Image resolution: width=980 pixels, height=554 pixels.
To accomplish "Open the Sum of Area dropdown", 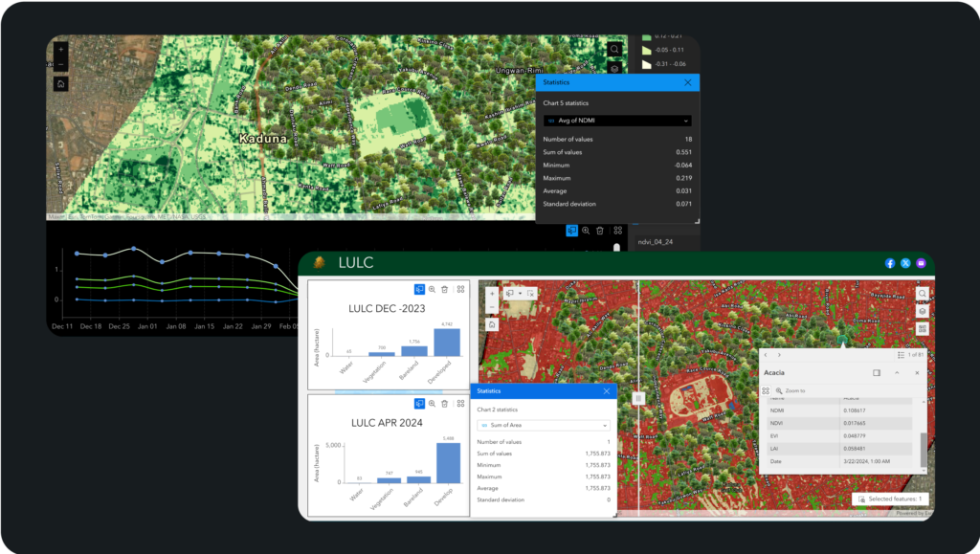I will coord(543,425).
